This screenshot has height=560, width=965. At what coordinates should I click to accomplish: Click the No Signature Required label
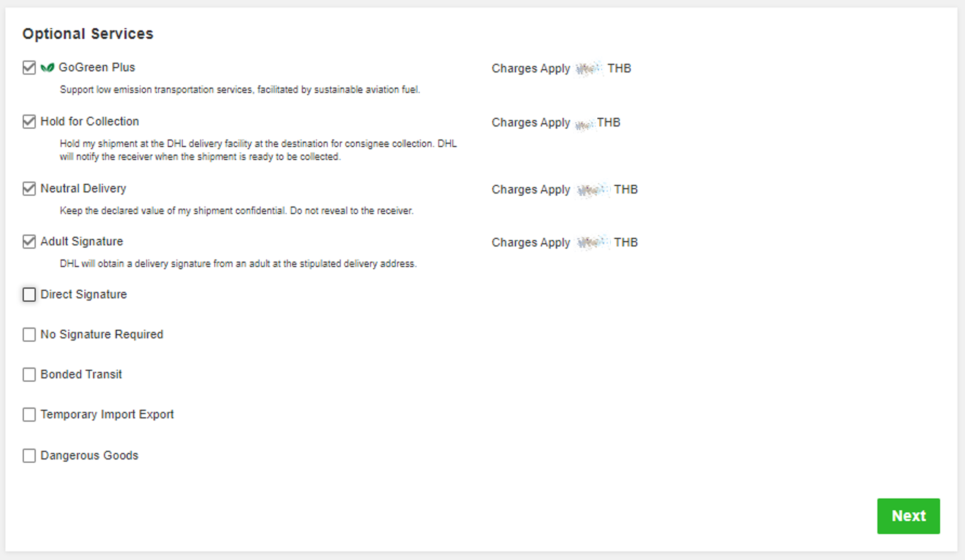[x=102, y=334]
